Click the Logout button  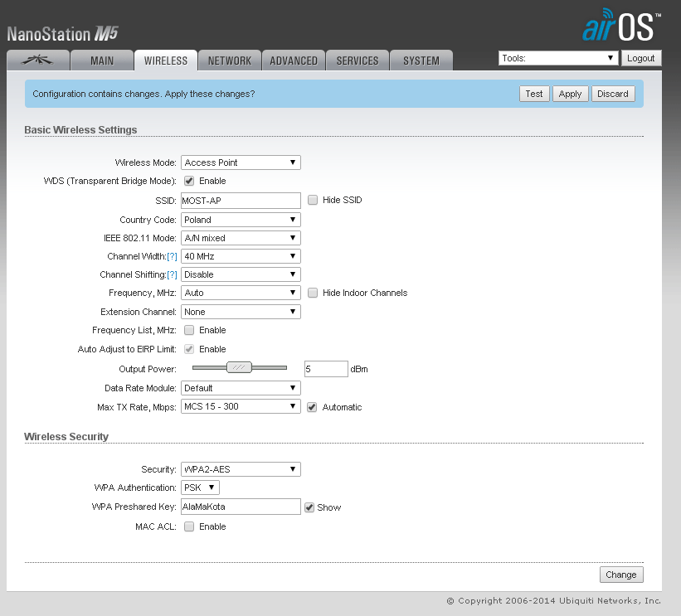(x=640, y=58)
